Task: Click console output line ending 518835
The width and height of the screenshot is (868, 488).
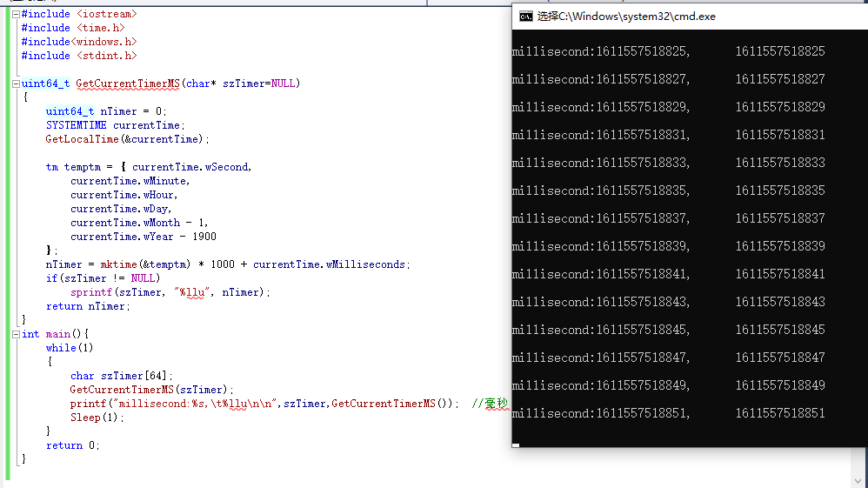Action: tap(669, 191)
